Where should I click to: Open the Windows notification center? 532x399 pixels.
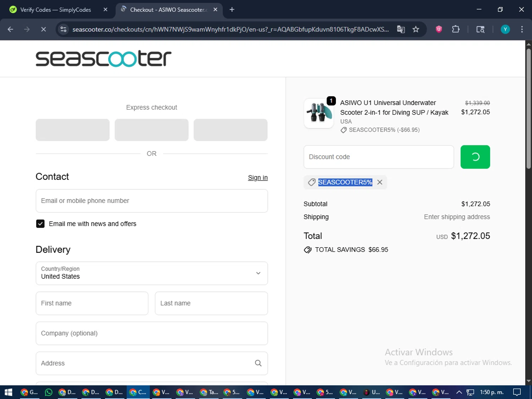coord(517,392)
